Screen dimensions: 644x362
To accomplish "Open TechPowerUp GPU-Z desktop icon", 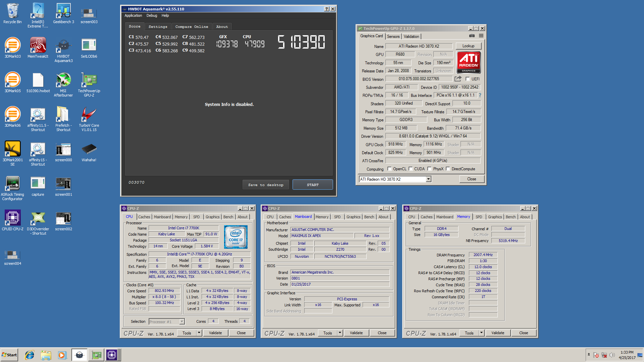I will pyautogui.click(x=89, y=84).
